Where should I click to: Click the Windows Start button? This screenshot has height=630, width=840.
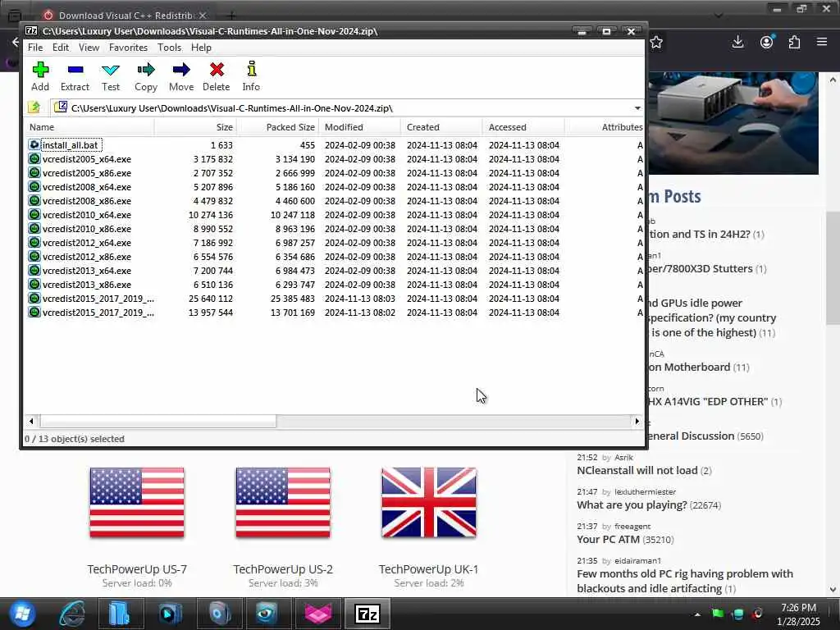[22, 614]
